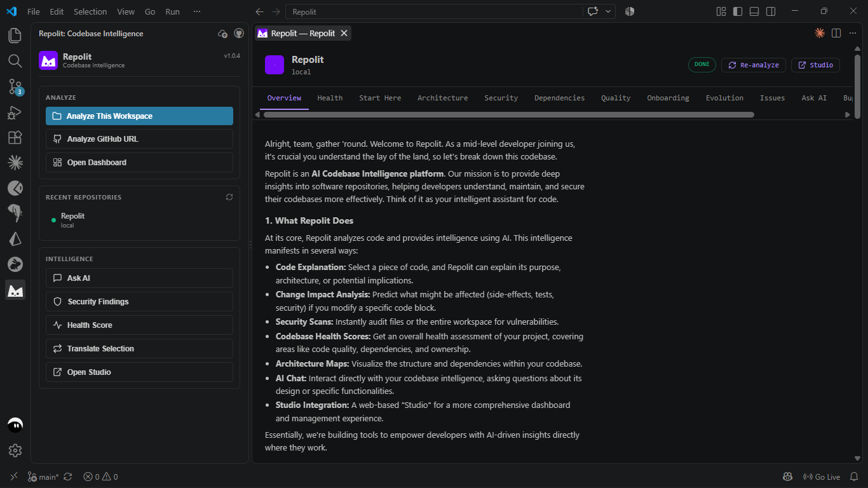
Task: Click the circular pie-shaped icon in activity bar
Action: pyautogui.click(x=15, y=188)
